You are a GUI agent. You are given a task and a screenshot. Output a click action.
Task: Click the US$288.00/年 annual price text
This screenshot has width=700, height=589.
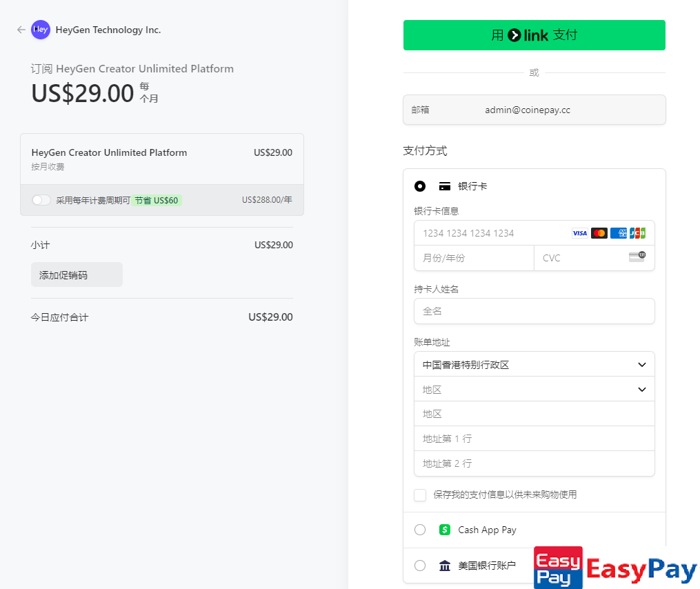click(267, 200)
